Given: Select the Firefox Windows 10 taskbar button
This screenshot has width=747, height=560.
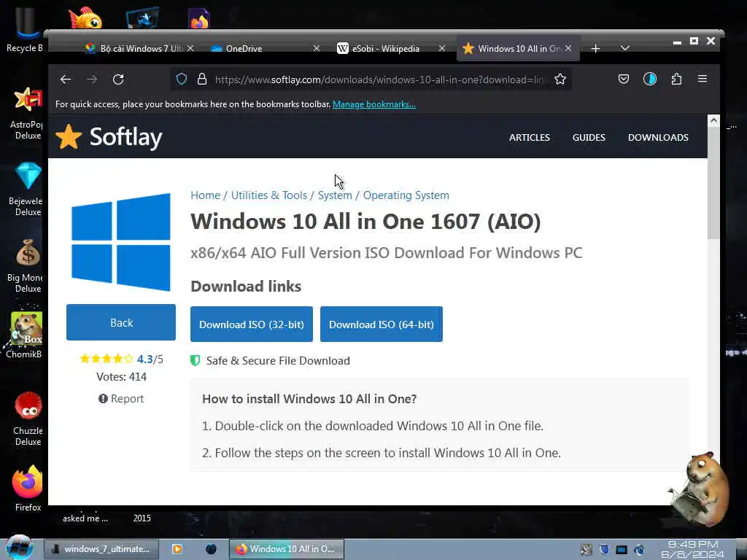Looking at the screenshot, I should [x=286, y=549].
